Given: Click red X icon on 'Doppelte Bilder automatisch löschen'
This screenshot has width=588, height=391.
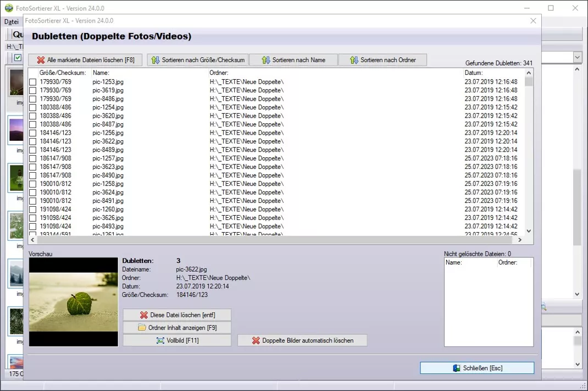Looking at the screenshot, I should point(256,340).
